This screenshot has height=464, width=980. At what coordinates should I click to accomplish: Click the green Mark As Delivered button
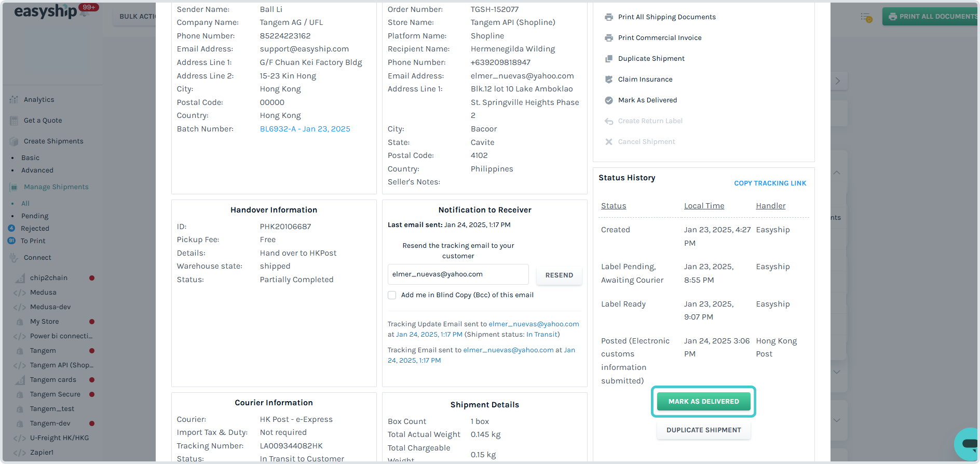[703, 402]
